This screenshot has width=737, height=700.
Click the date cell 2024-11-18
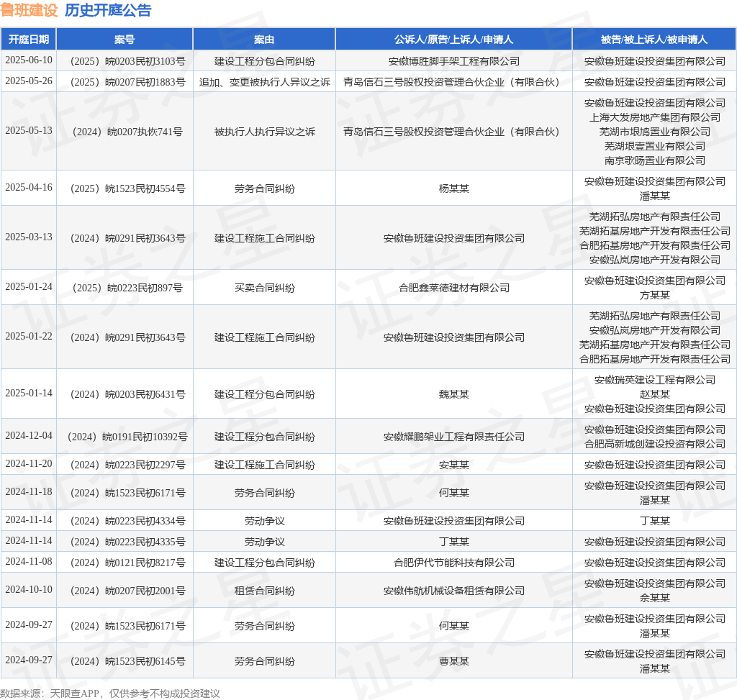click(x=29, y=492)
